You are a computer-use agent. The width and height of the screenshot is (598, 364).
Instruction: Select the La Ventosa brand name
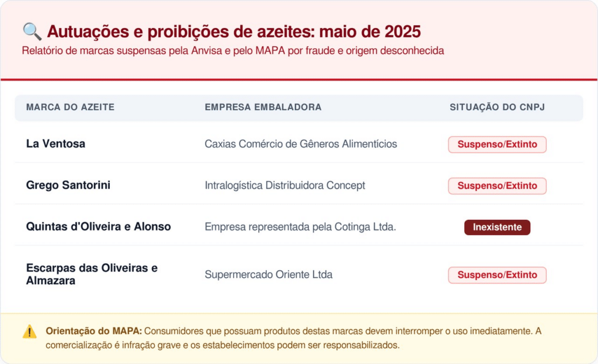coord(55,143)
